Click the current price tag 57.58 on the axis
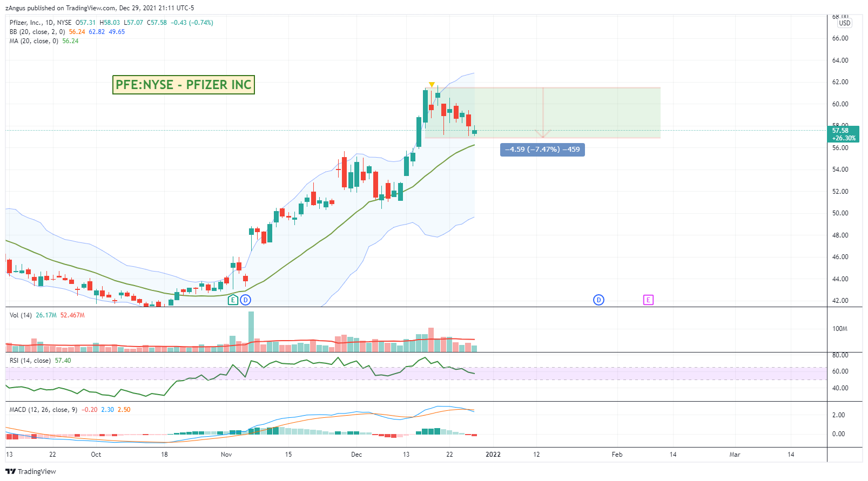 pyautogui.click(x=843, y=134)
